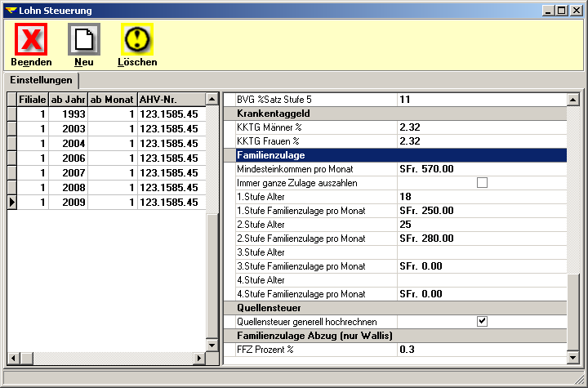Click the 'ab Jahr' column header
The height and width of the screenshot is (388, 588).
[68, 99]
